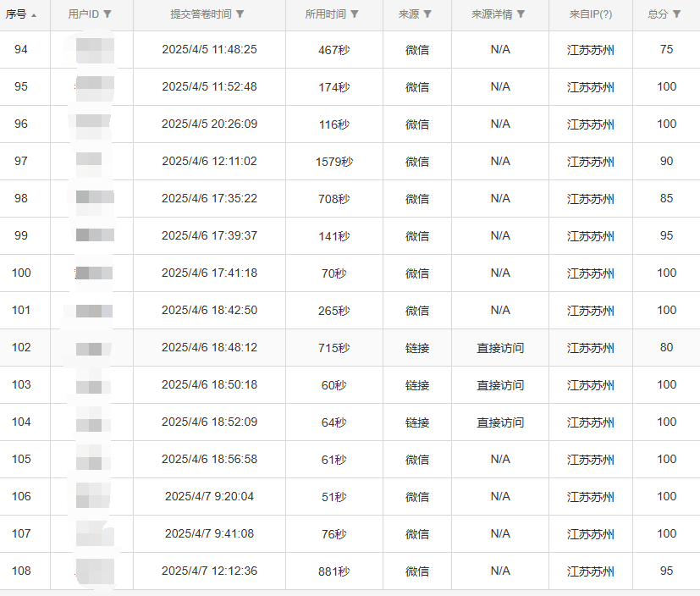Click the 所用时间 column filter icon
The width and height of the screenshot is (700, 596).
[355, 14]
